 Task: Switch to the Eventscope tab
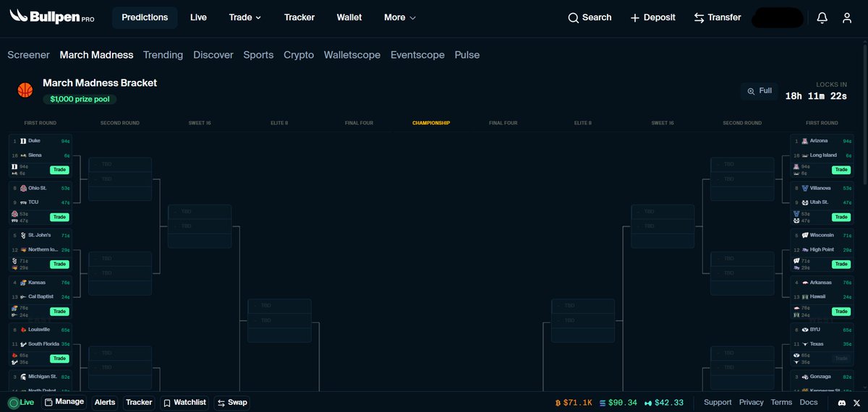417,55
